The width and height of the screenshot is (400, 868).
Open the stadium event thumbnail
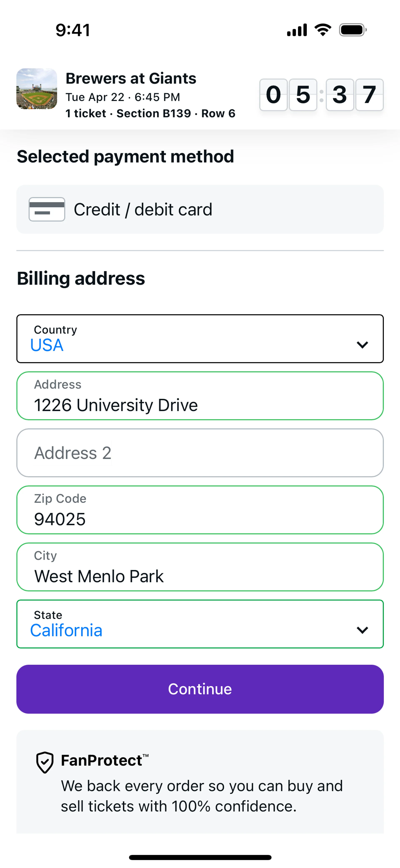point(37,89)
